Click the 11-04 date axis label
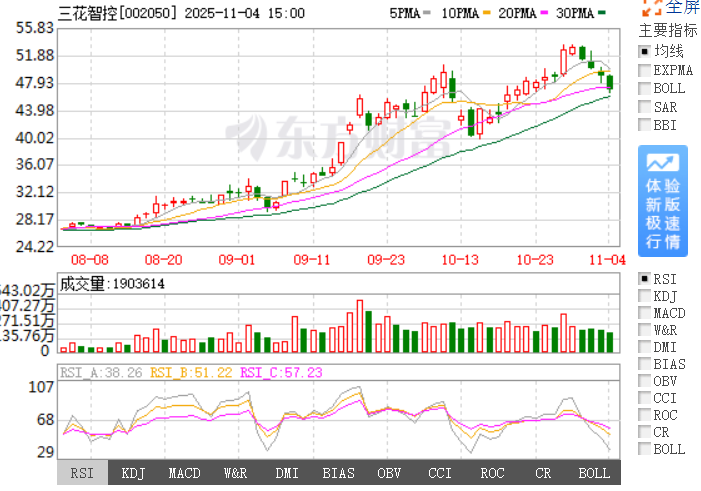This screenshot has width=701, height=491. coord(608,260)
